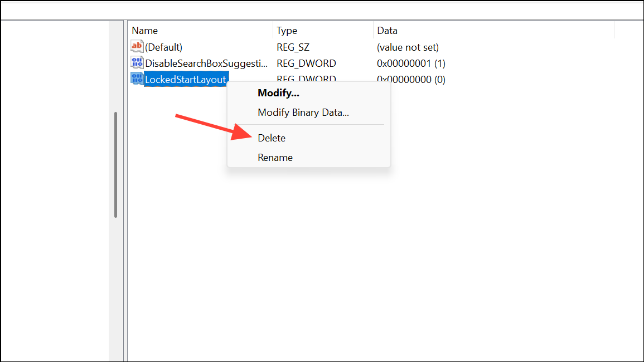The height and width of the screenshot is (362, 644).
Task: Choose Delete from the context menu
Action: [x=272, y=138]
